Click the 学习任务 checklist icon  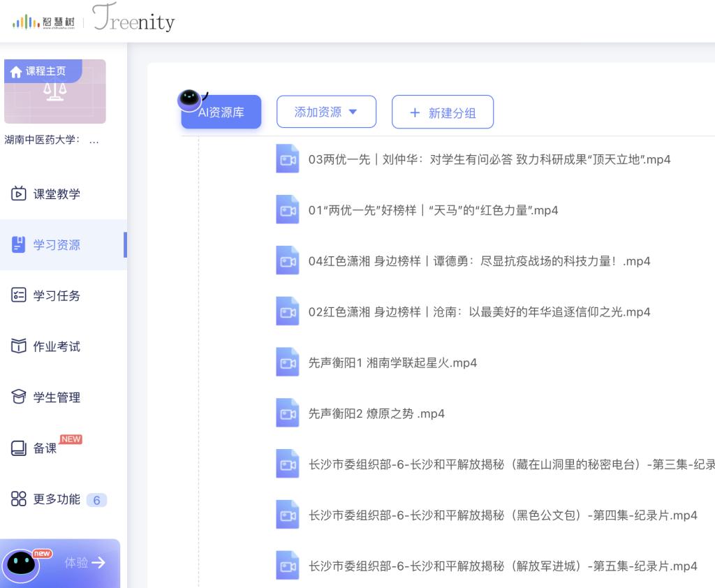[19, 295]
